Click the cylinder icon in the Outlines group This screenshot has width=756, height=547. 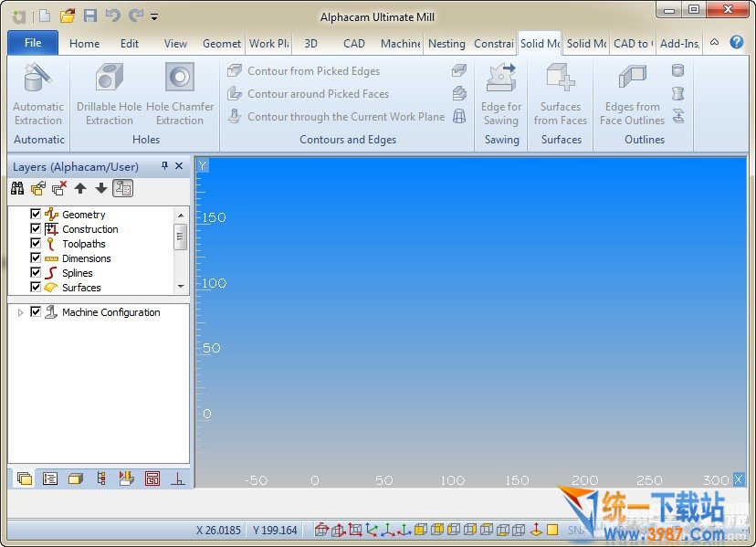(x=677, y=71)
